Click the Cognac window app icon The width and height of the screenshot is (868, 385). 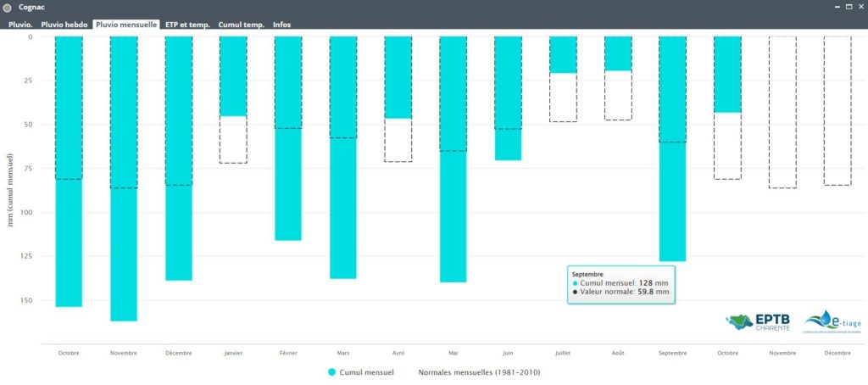pyautogui.click(x=8, y=7)
